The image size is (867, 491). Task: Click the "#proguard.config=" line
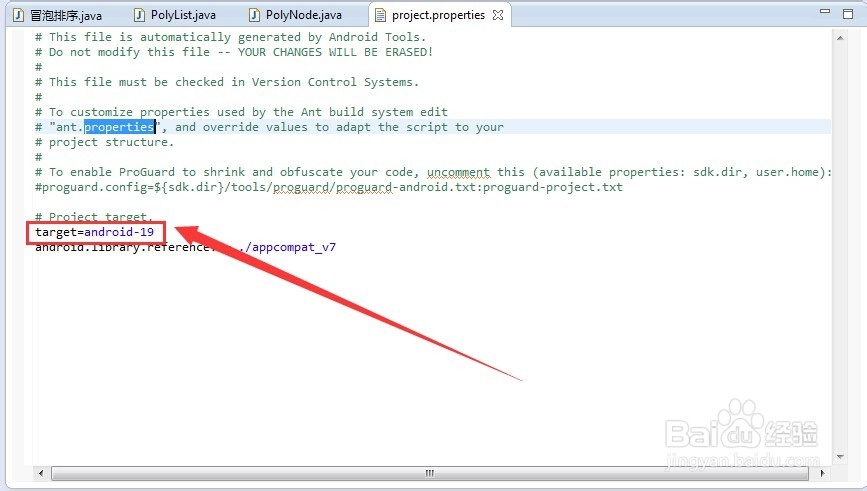coord(329,187)
